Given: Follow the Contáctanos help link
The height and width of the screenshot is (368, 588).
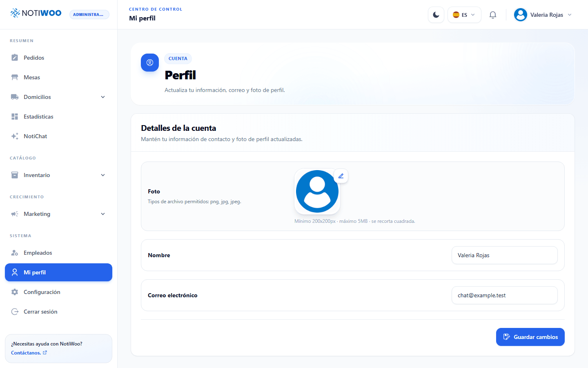Looking at the screenshot, I should pos(29,353).
